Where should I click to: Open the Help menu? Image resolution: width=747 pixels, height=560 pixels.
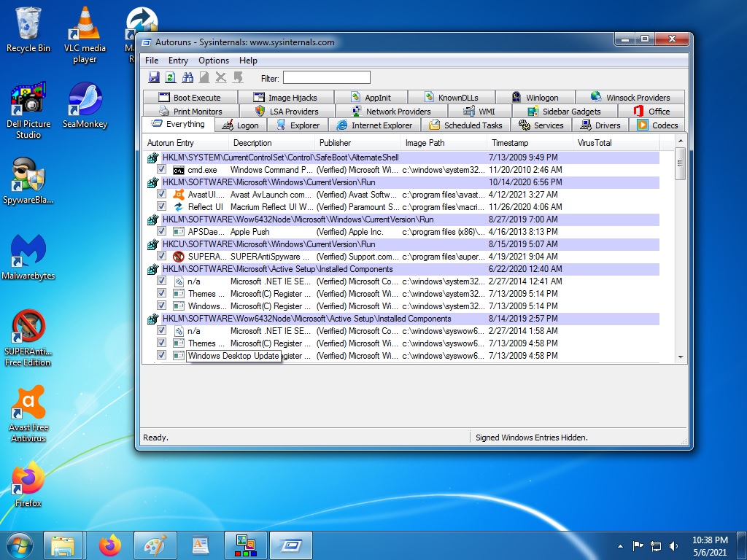coord(248,61)
